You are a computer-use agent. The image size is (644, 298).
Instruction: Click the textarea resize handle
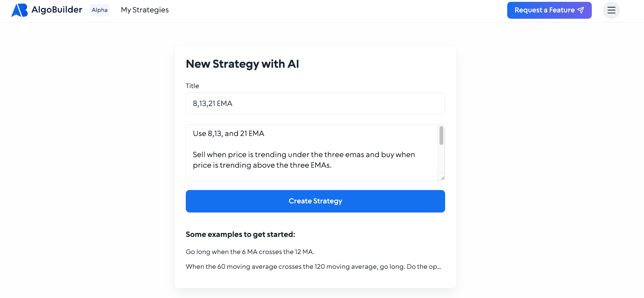(x=443, y=178)
